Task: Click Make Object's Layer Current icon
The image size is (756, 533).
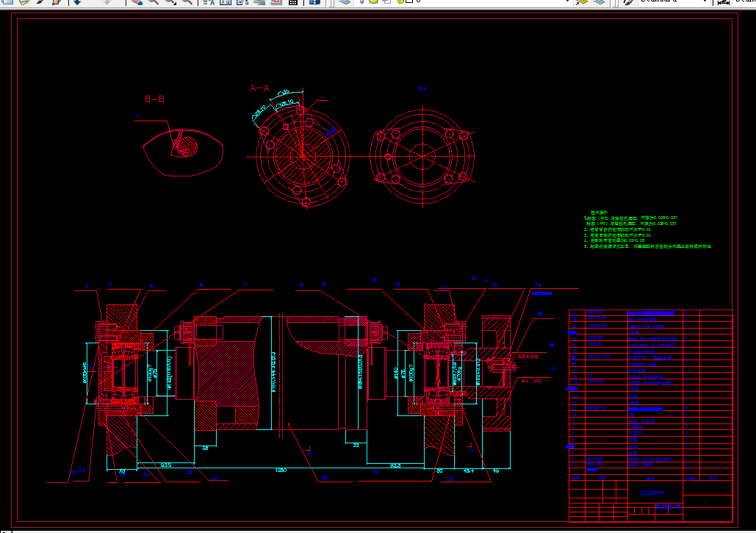Action: (582, 2)
